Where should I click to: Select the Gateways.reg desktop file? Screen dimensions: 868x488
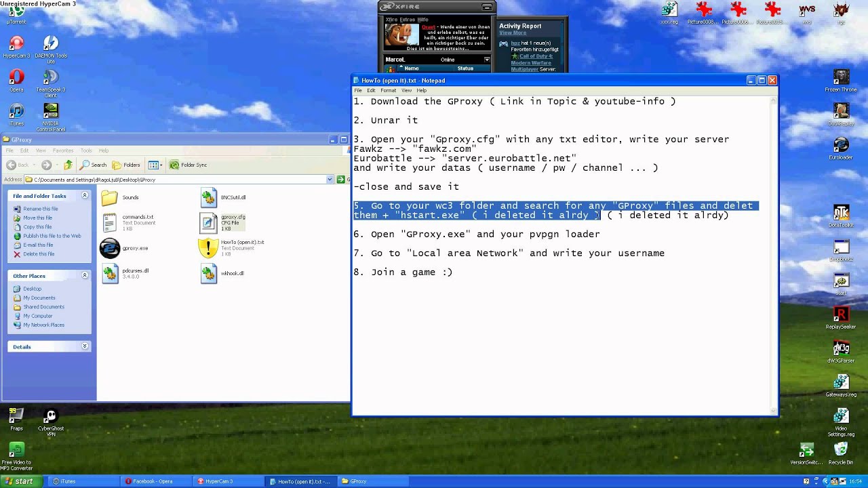click(x=841, y=386)
